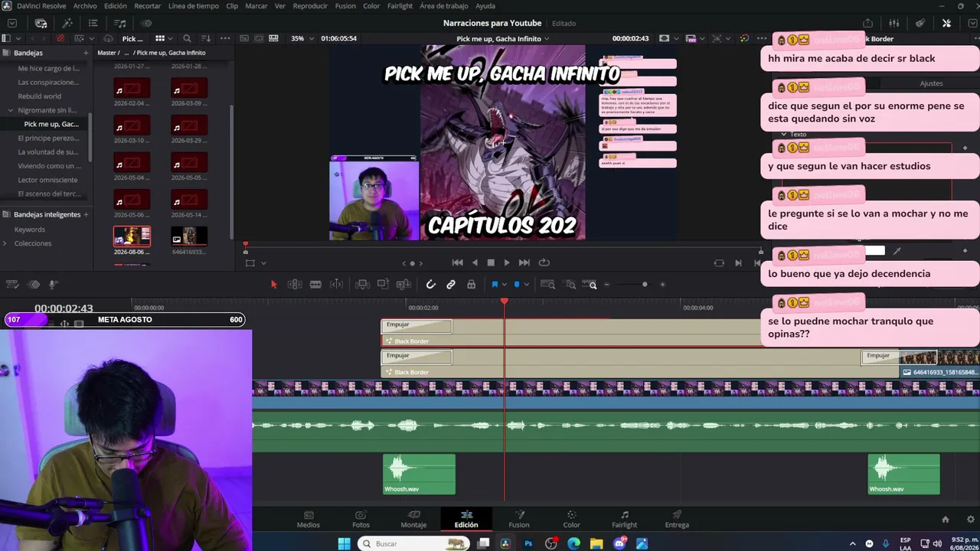Open the Fairlight page tab
This screenshot has height=551, width=980.
tap(624, 520)
